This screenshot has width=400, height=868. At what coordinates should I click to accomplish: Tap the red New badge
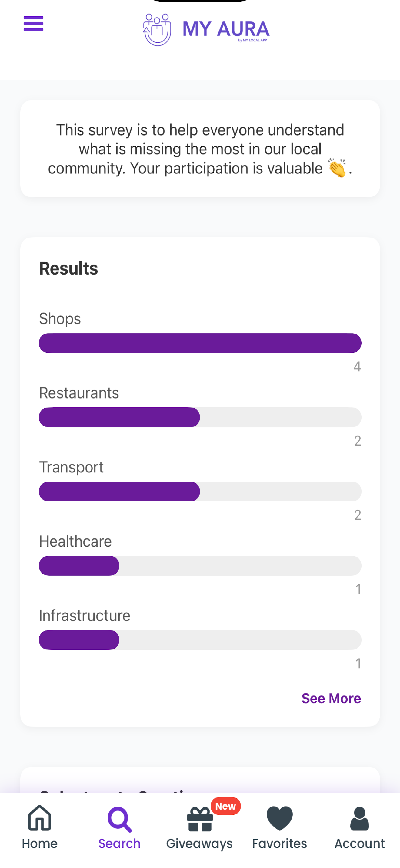click(226, 806)
